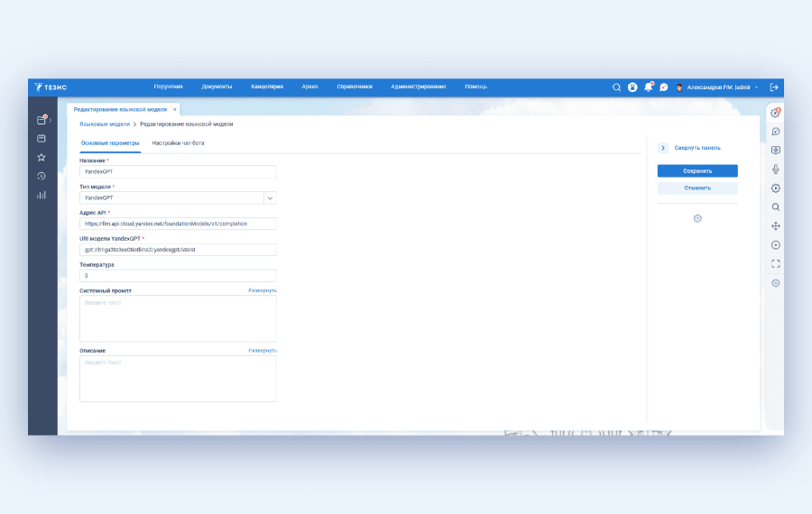Click the Тип модели combo box value
Image resolution: width=812 pixels, height=514 pixels.
(x=171, y=197)
